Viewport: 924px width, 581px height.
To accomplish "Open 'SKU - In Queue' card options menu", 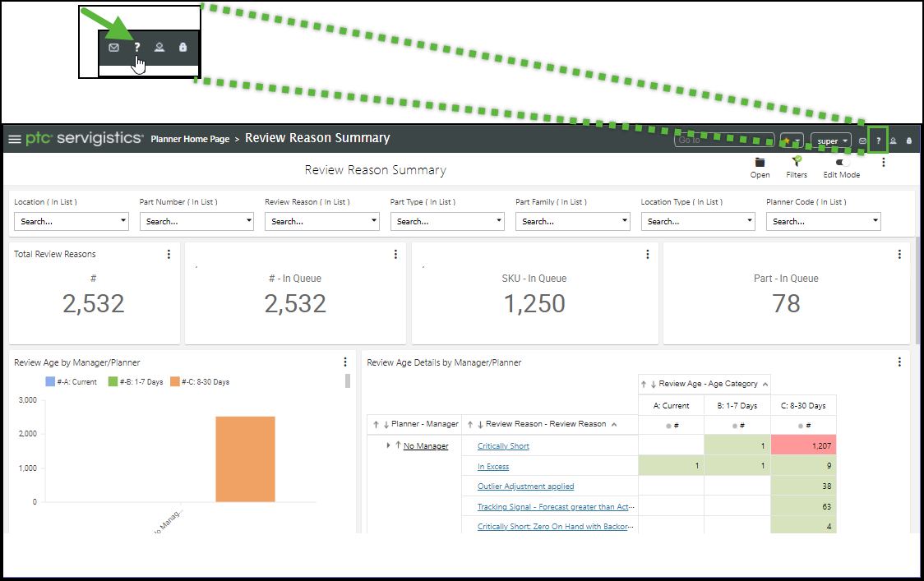I will (648, 254).
